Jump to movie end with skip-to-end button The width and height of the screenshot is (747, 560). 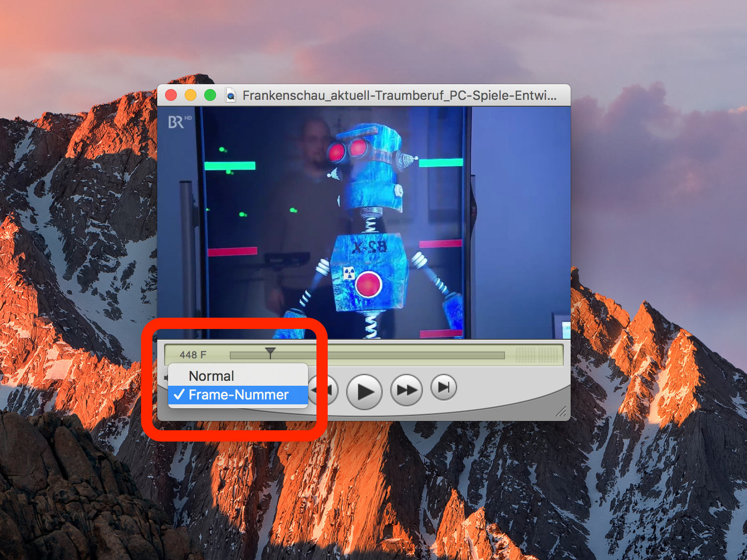(444, 387)
